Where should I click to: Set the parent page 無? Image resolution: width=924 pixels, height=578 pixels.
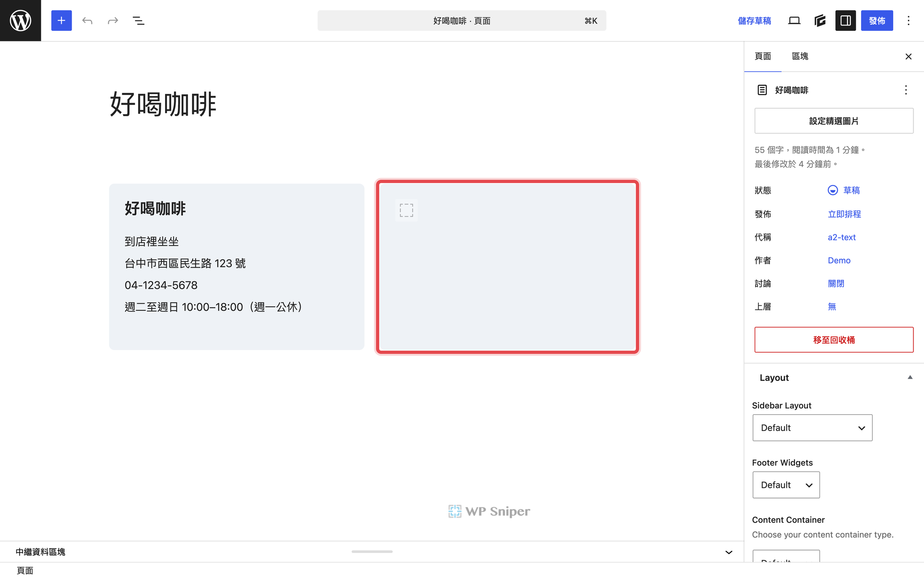832,307
